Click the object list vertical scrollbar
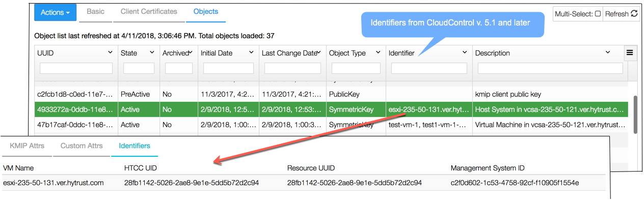Viewport: 644px width, 200px height. (x=635, y=115)
